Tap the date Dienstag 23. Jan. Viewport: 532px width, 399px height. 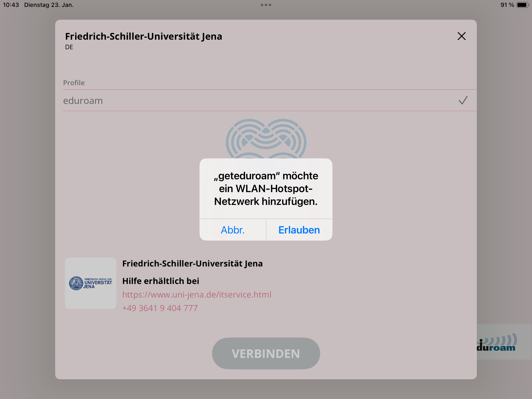pyautogui.click(x=49, y=5)
